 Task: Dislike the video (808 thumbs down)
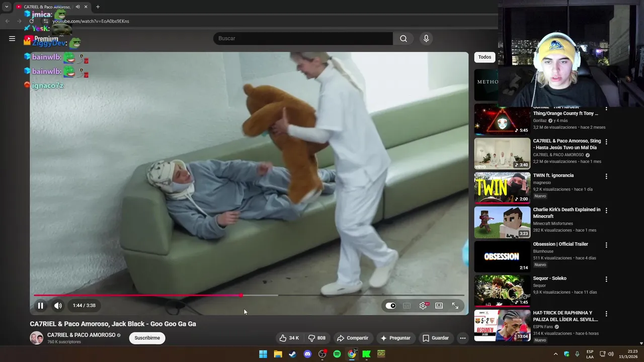point(317,338)
